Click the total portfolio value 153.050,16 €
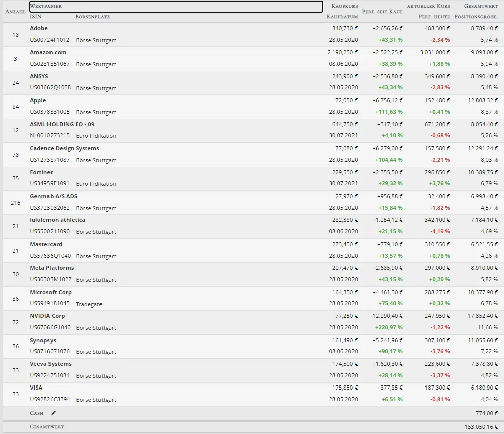504x434 pixels. point(481,427)
